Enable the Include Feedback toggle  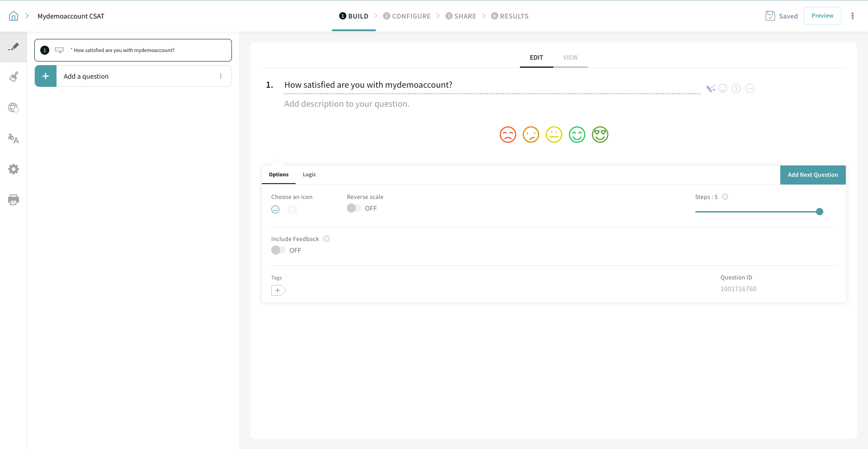click(x=278, y=250)
